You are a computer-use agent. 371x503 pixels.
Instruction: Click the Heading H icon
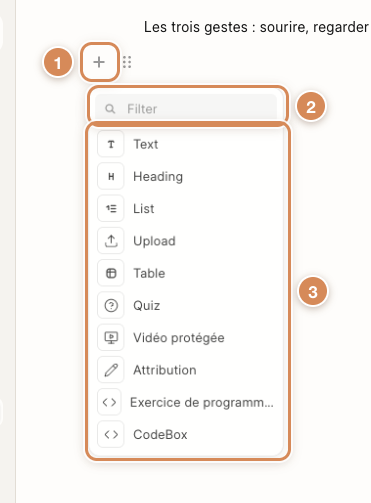[111, 176]
